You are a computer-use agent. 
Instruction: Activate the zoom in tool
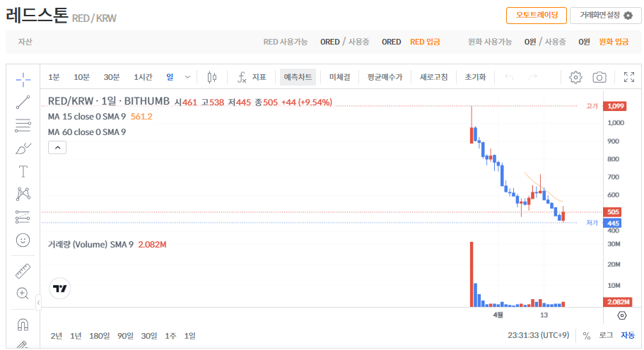(x=23, y=293)
